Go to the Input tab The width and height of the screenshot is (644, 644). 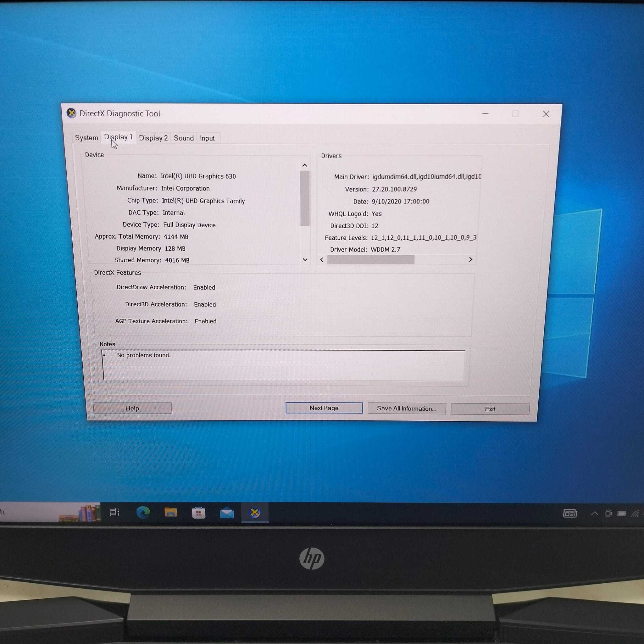[207, 138]
